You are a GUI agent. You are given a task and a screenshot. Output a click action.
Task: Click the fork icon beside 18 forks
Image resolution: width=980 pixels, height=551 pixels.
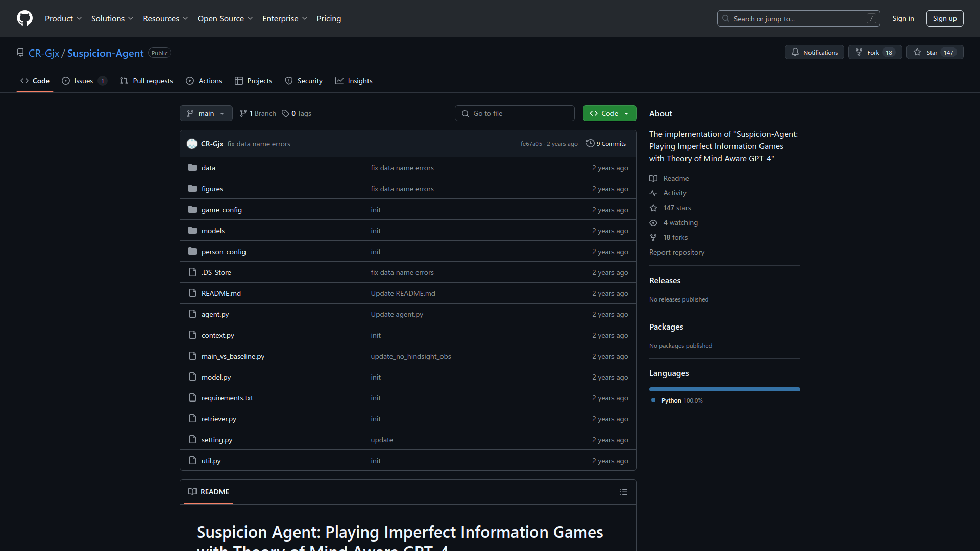click(653, 237)
